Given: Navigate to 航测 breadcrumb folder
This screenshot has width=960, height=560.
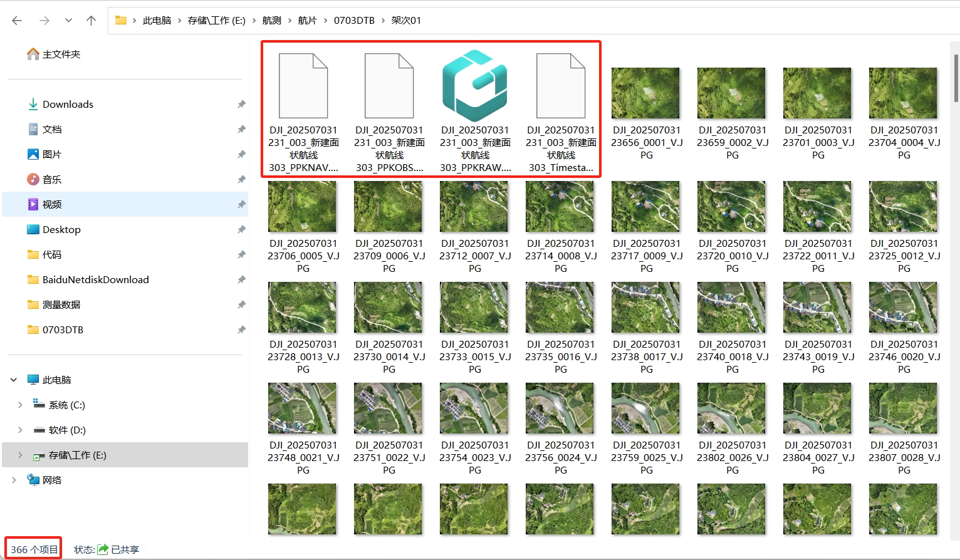Looking at the screenshot, I should tap(271, 20).
